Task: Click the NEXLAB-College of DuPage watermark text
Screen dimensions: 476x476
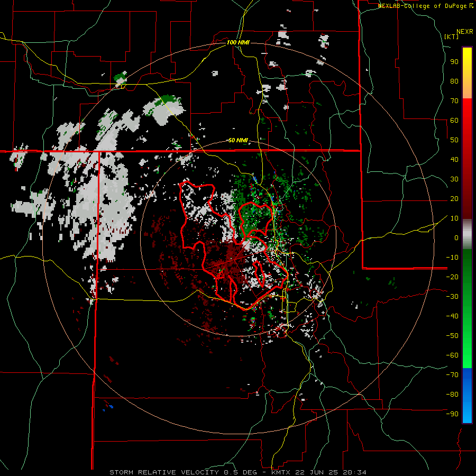Action: pyautogui.click(x=425, y=6)
